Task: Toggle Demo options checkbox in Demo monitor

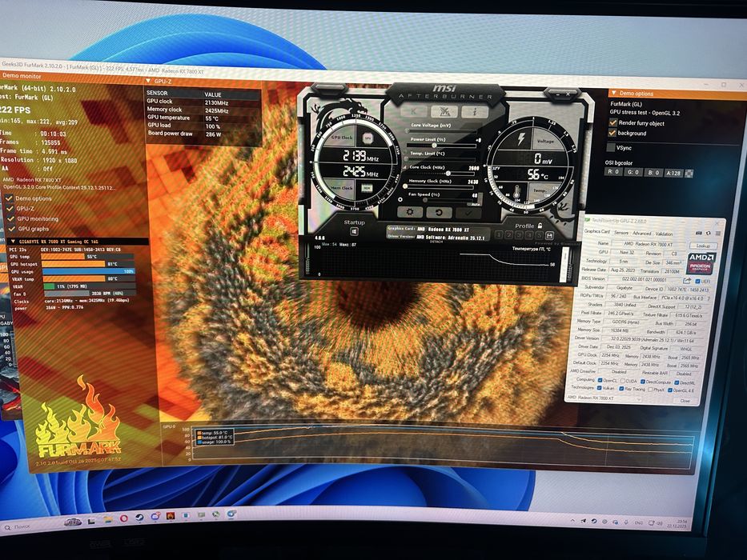Action: coord(9,198)
